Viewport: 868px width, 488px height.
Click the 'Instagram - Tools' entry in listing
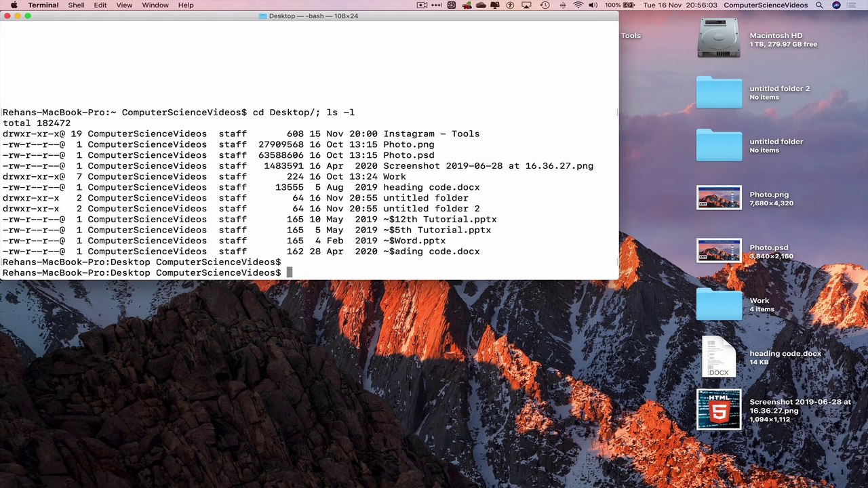(431, 134)
